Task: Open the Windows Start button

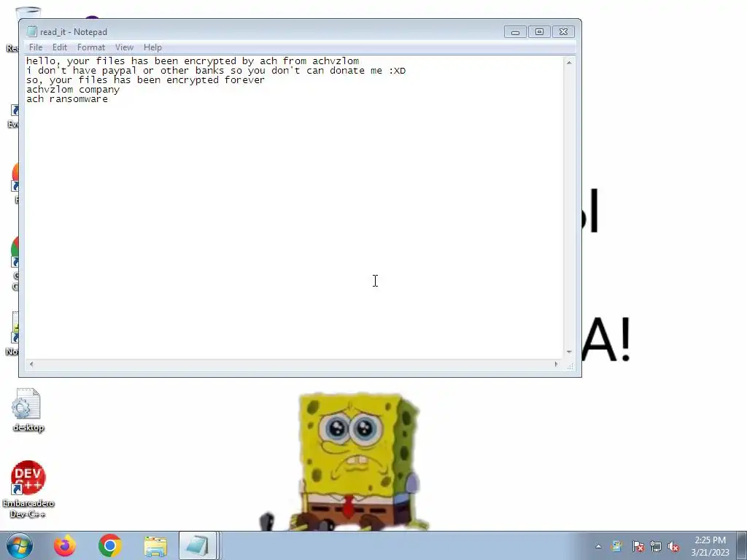Action: pyautogui.click(x=20, y=545)
